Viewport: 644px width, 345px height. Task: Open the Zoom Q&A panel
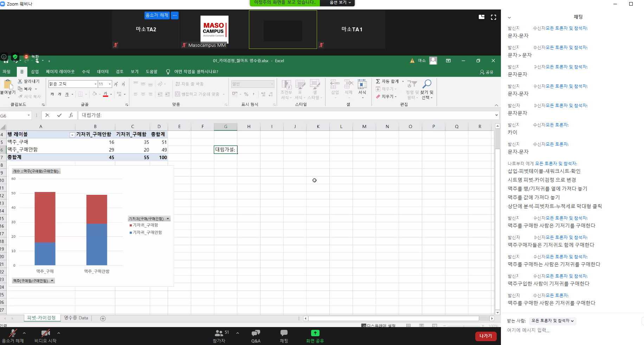click(x=256, y=333)
